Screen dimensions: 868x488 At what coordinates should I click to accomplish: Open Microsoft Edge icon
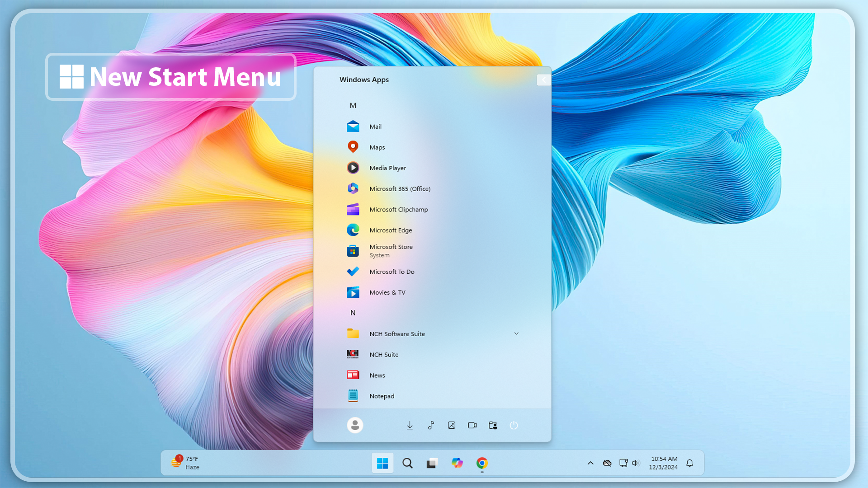[353, 230]
